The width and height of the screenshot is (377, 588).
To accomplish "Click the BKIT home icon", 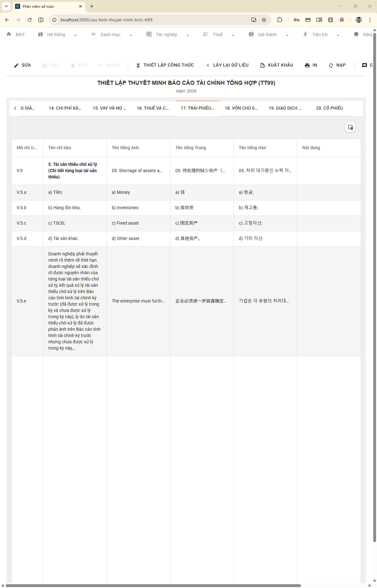I will (9, 34).
